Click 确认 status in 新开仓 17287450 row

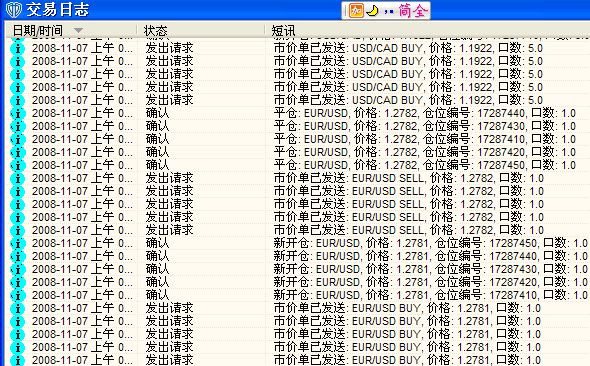pyautogui.click(x=157, y=243)
